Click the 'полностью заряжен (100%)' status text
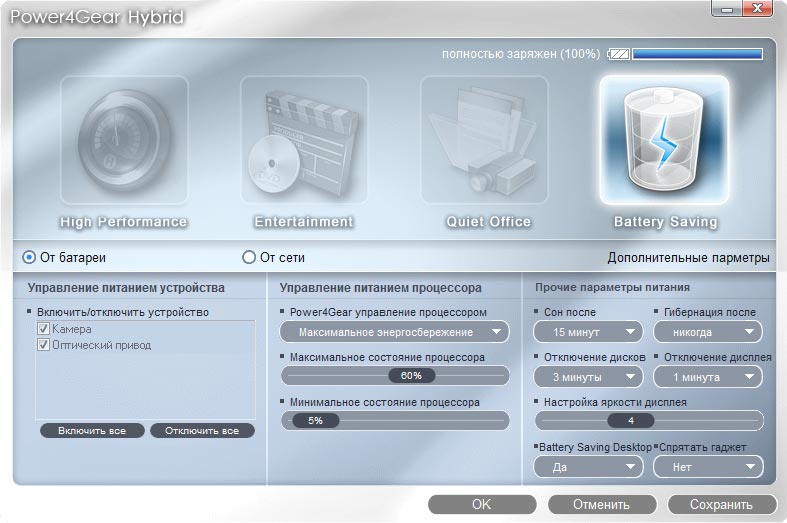Screen dimensions: 787x523 coord(521,54)
